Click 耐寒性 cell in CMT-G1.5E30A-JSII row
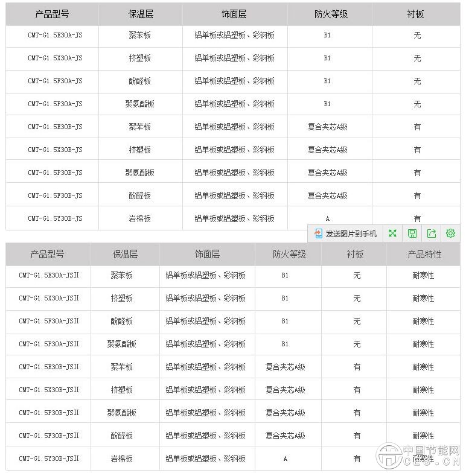The image size is (466, 476). [x=423, y=275]
